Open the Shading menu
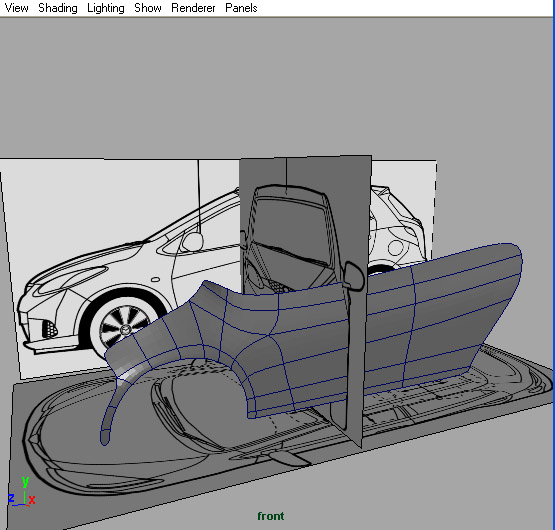 [x=58, y=8]
